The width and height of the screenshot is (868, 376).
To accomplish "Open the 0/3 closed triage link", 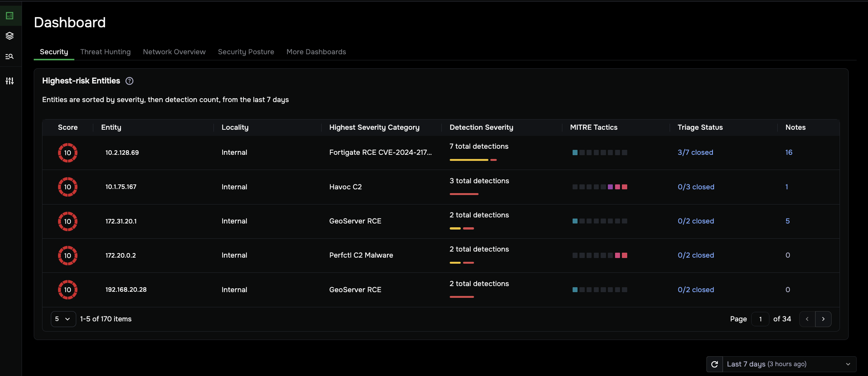I will [696, 187].
